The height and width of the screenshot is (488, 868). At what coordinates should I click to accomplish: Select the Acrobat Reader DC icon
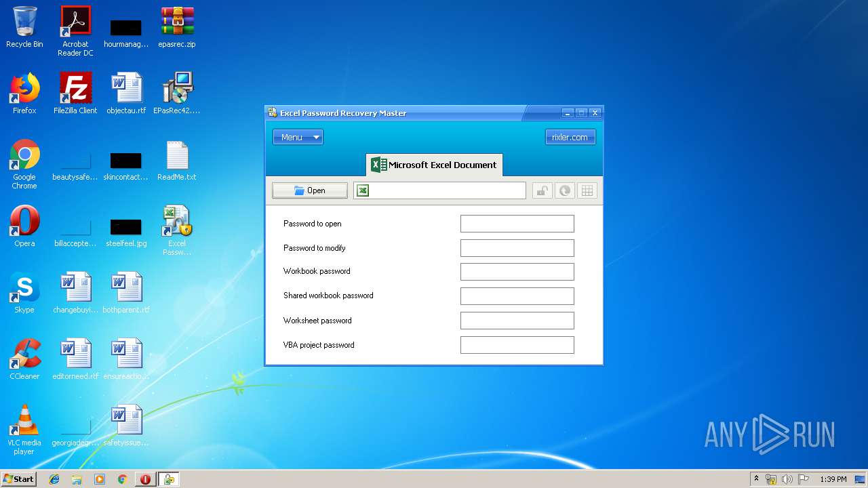(x=75, y=31)
